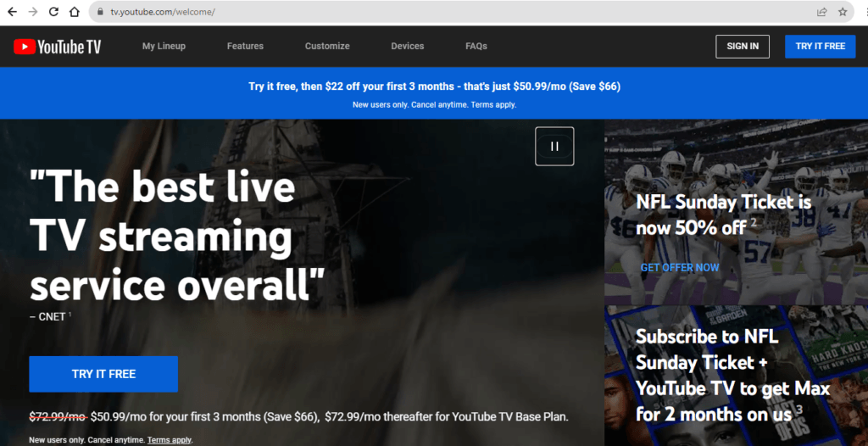This screenshot has height=446, width=868.
Task: Click the padlock site info icon
Action: [100, 12]
